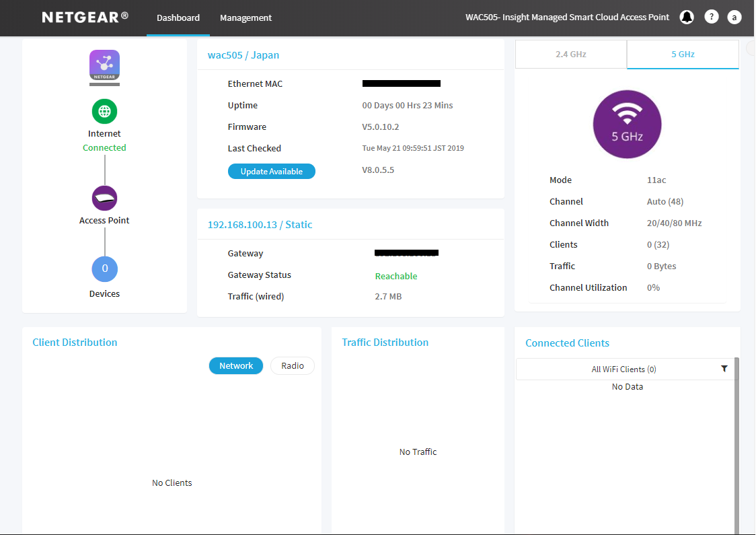Select Radio in Client Distribution

click(293, 365)
